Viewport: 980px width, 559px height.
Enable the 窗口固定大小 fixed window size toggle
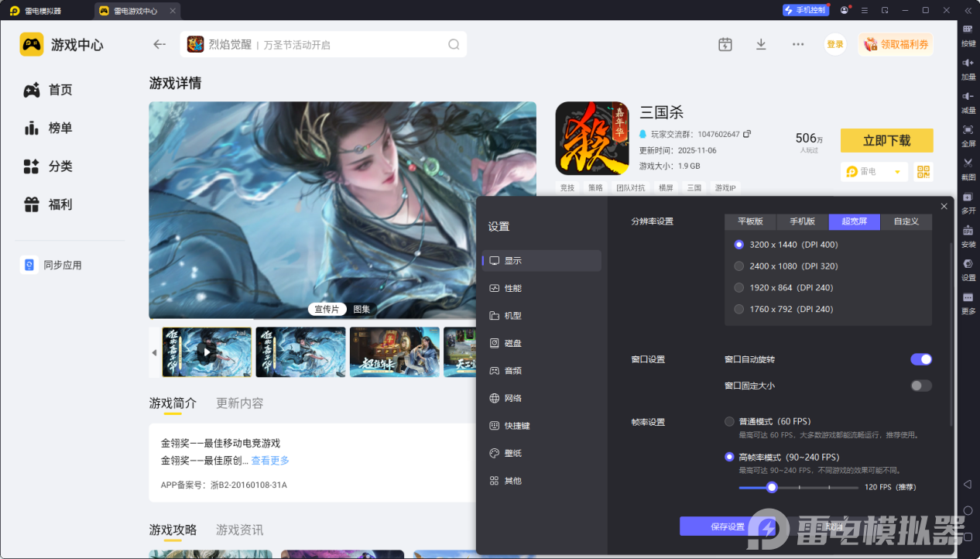(920, 385)
